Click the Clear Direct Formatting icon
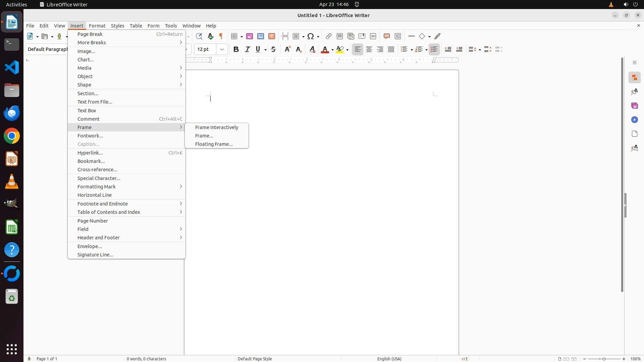644x362 pixels. (x=312, y=50)
